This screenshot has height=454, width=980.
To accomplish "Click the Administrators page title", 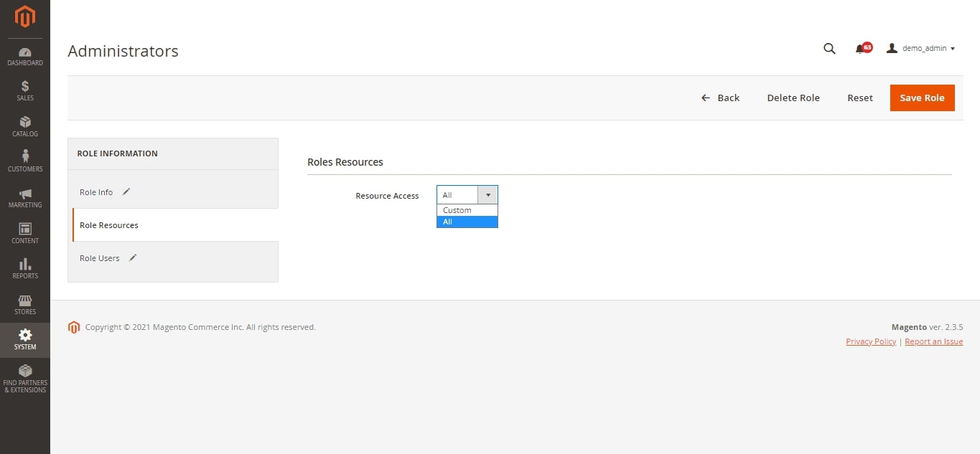I will pos(123,51).
